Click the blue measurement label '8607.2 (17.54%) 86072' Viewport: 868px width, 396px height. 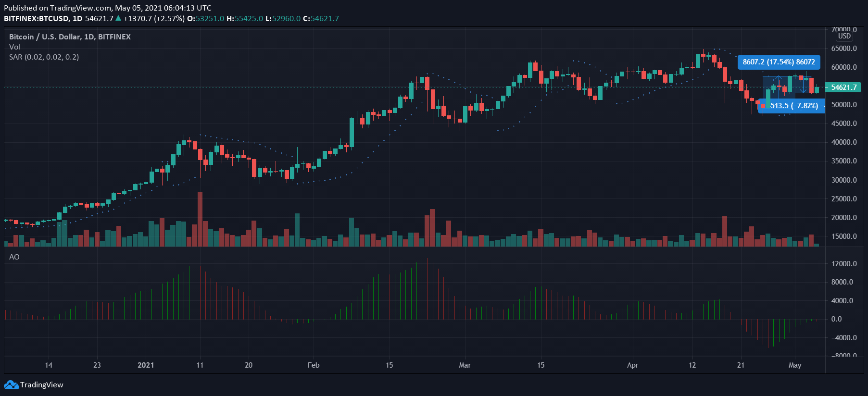779,62
